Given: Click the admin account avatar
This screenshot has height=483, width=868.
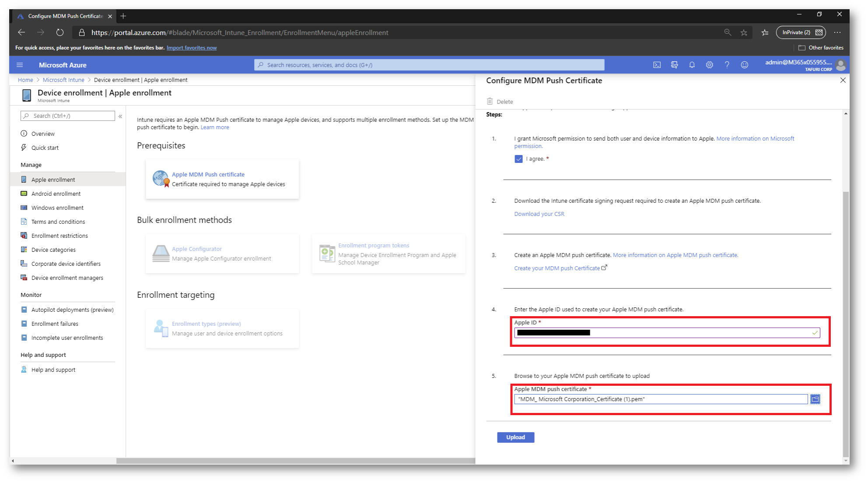Looking at the screenshot, I should tap(840, 65).
